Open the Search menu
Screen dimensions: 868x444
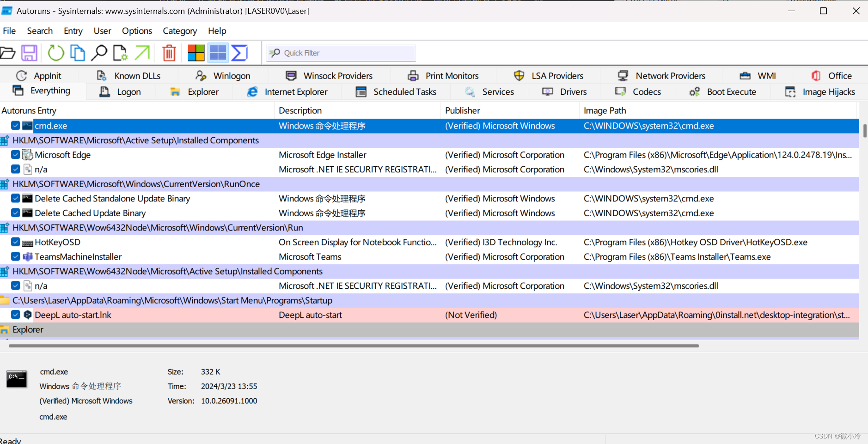[x=40, y=31]
